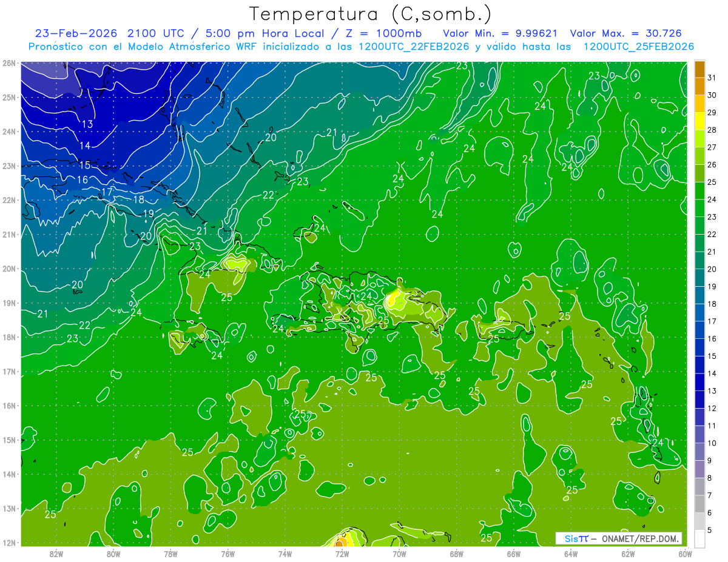
Task: Click the '60W' longitude axis label
Action: click(x=686, y=554)
